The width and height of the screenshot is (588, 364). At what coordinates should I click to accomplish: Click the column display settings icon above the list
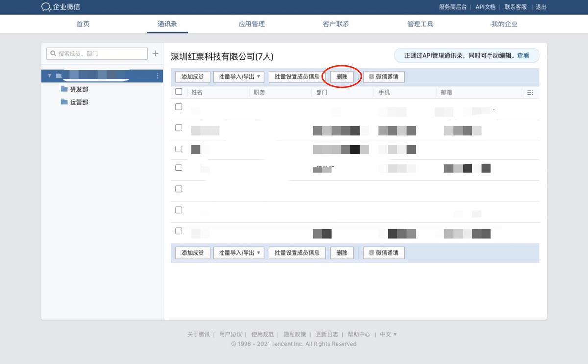530,92
